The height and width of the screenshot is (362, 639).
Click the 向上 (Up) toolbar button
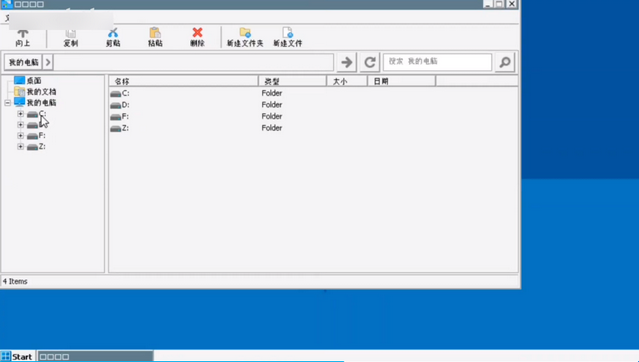[x=23, y=38]
